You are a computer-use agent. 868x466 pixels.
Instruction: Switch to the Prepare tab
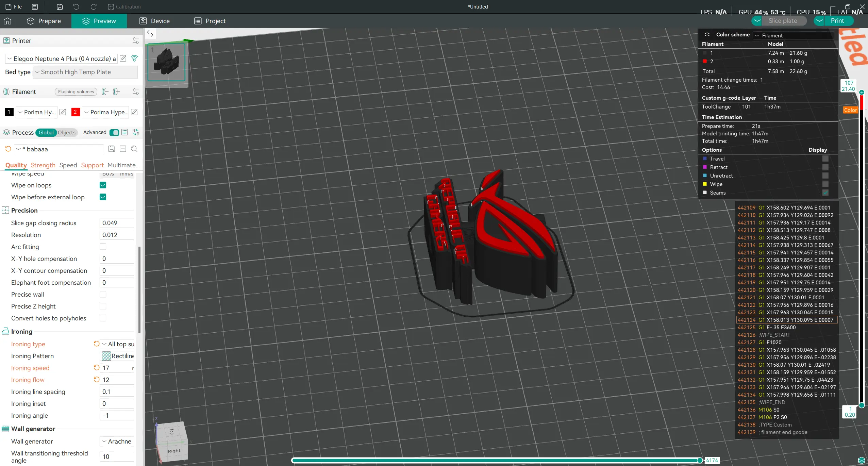[44, 21]
